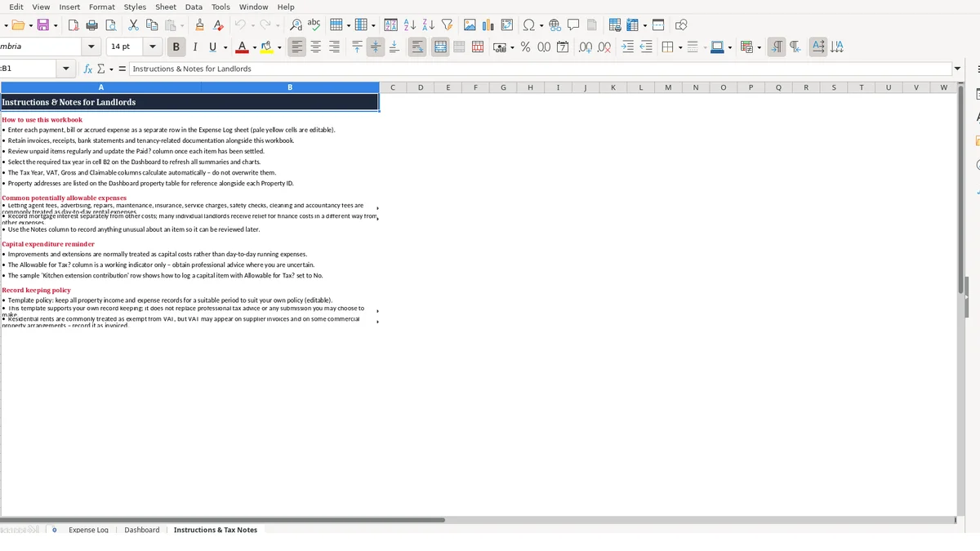Image resolution: width=980 pixels, height=551 pixels.
Task: Click the Function Wizard fx icon
Action: coord(88,69)
